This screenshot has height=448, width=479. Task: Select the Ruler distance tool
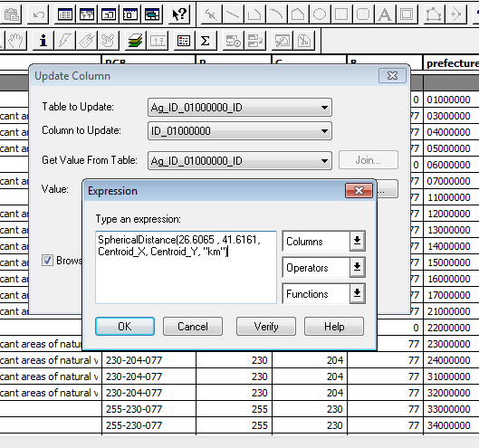pos(158,41)
